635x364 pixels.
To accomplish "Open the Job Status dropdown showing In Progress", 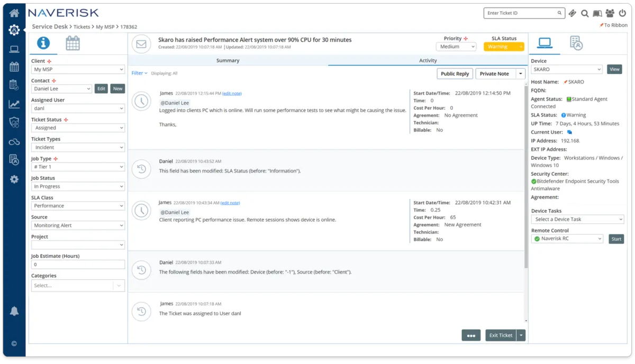I will coord(78,186).
